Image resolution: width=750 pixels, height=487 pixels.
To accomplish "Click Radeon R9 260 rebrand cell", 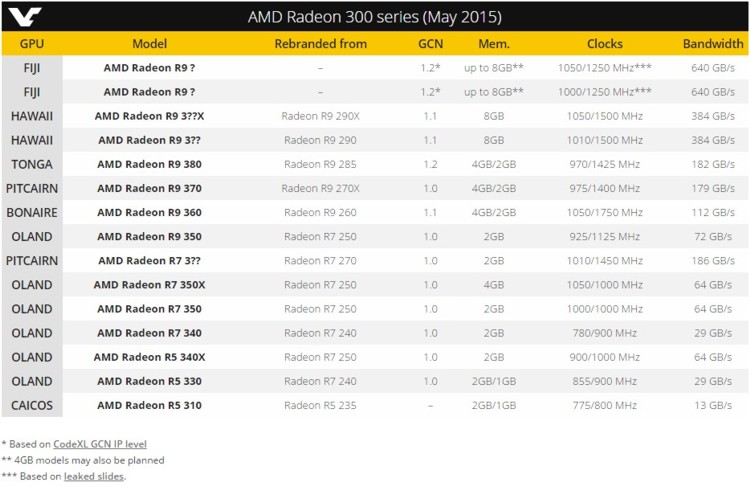I will tap(320, 212).
